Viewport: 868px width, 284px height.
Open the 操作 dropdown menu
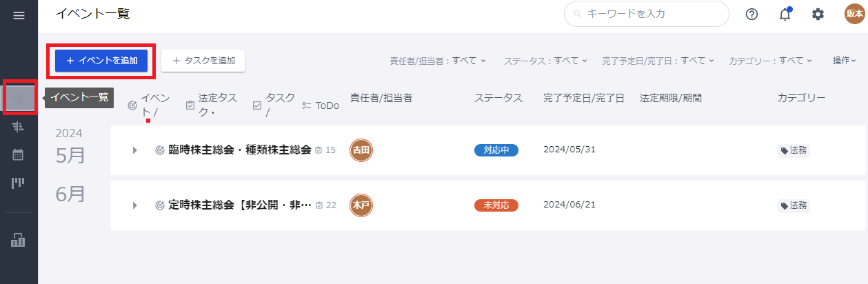844,61
